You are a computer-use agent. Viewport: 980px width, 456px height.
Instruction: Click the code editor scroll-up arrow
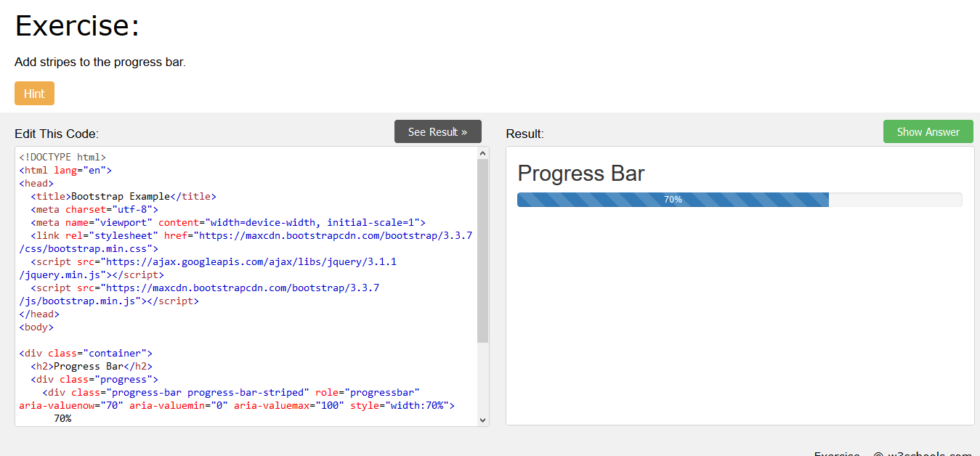tap(483, 153)
